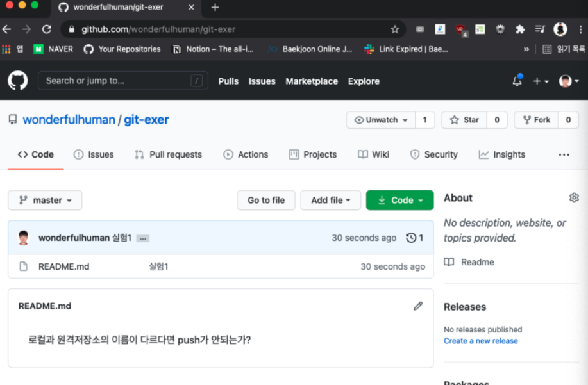Open the wonderfulhuman commit author link

click(74, 238)
